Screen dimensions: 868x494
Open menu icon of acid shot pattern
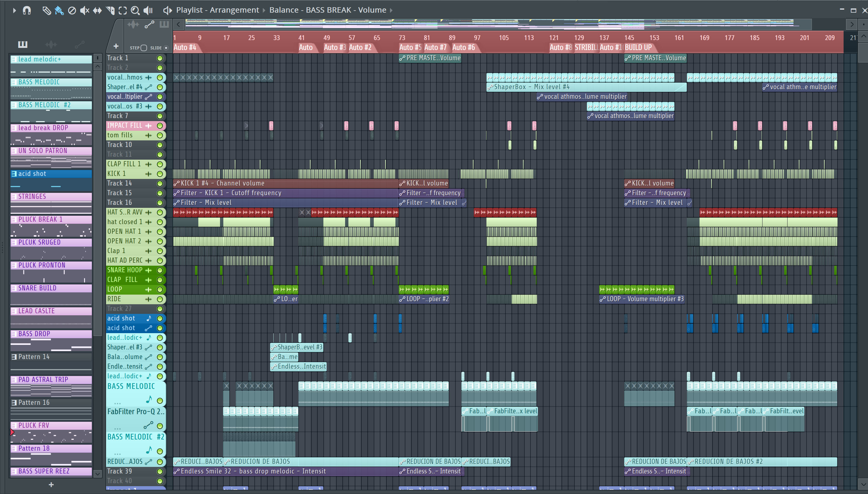14,174
